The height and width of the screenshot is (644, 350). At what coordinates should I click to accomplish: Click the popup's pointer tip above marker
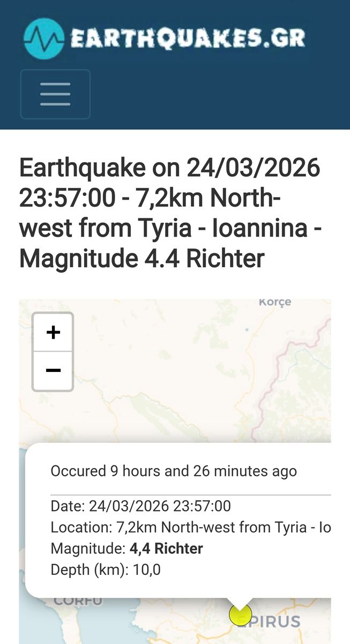240,602
